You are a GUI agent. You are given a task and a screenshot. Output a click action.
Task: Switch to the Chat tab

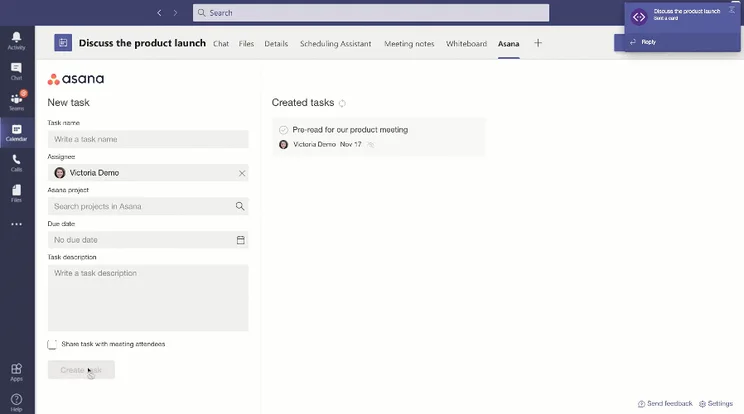pos(221,44)
